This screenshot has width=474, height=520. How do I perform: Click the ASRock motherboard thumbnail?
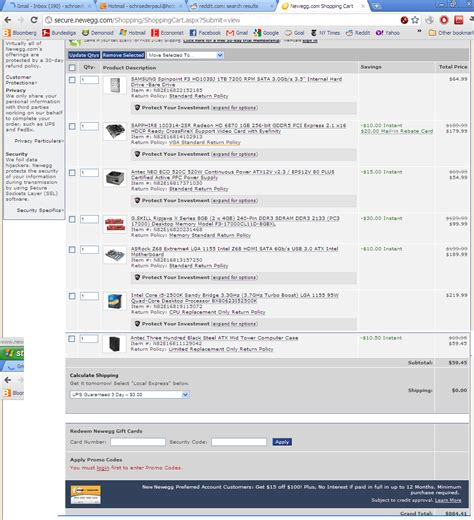coord(115,255)
